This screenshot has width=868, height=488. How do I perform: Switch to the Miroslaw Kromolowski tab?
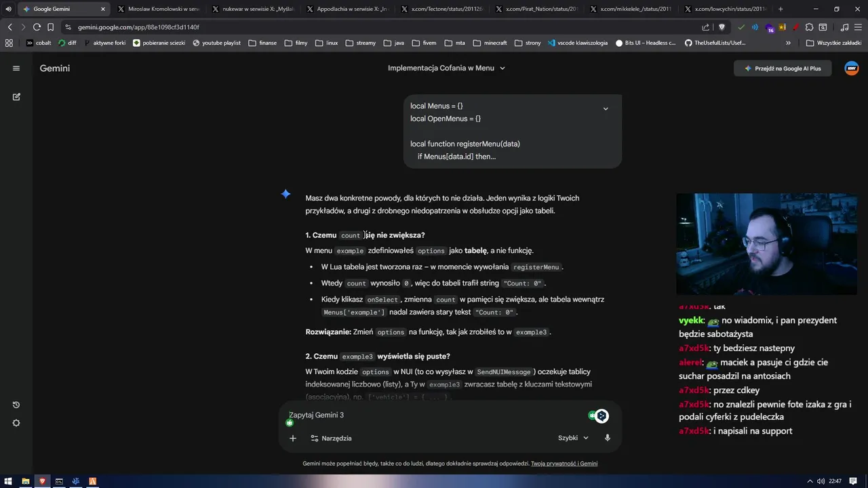tap(157, 9)
